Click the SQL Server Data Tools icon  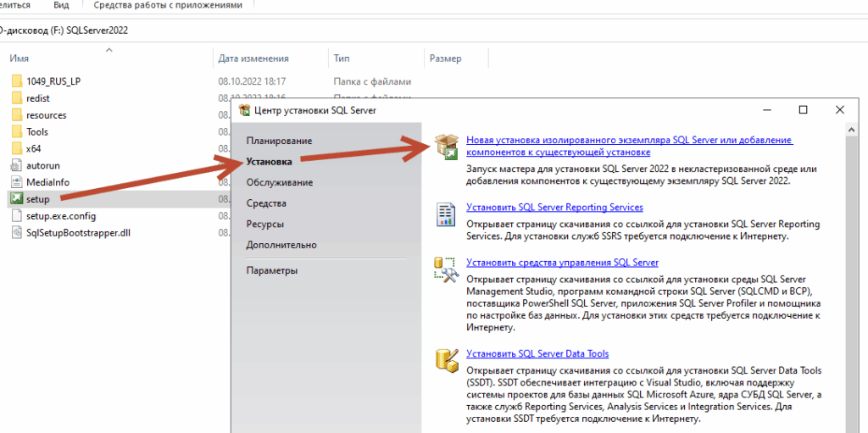click(x=446, y=360)
